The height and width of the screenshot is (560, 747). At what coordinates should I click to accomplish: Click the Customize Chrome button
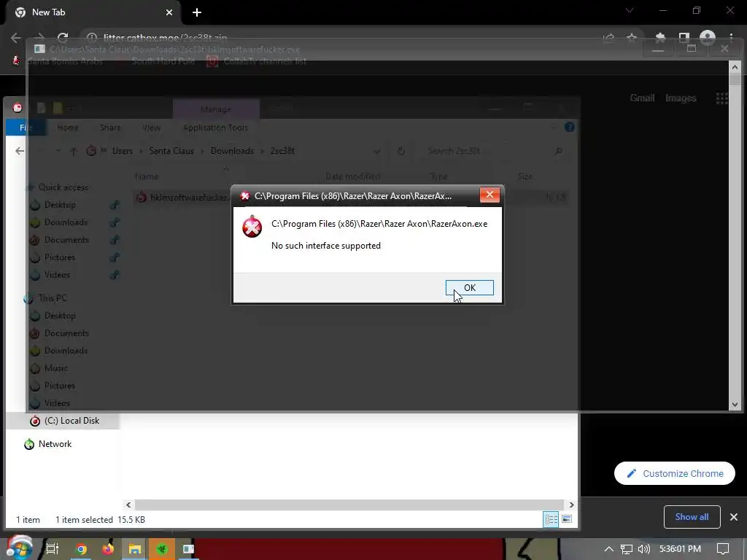coord(675,473)
